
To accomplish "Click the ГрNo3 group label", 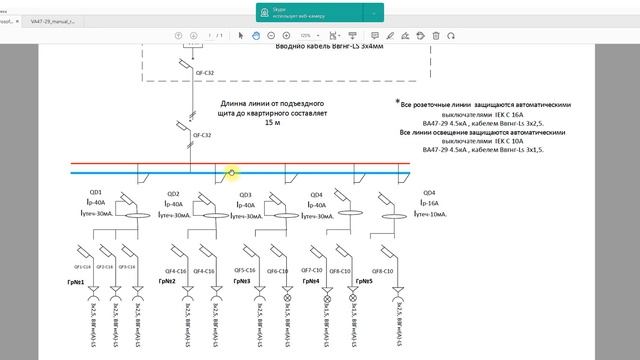I will point(242,281).
